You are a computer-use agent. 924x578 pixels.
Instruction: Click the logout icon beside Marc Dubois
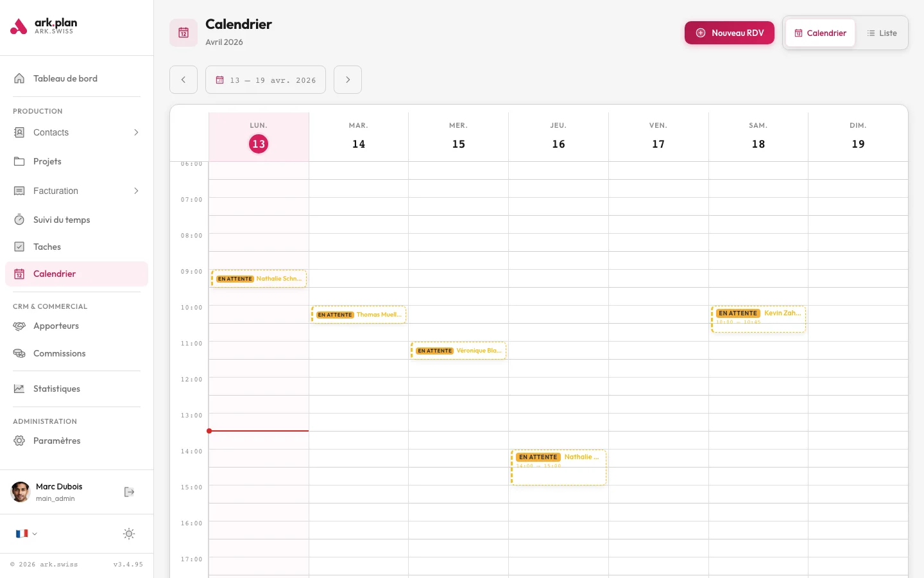pyautogui.click(x=129, y=492)
